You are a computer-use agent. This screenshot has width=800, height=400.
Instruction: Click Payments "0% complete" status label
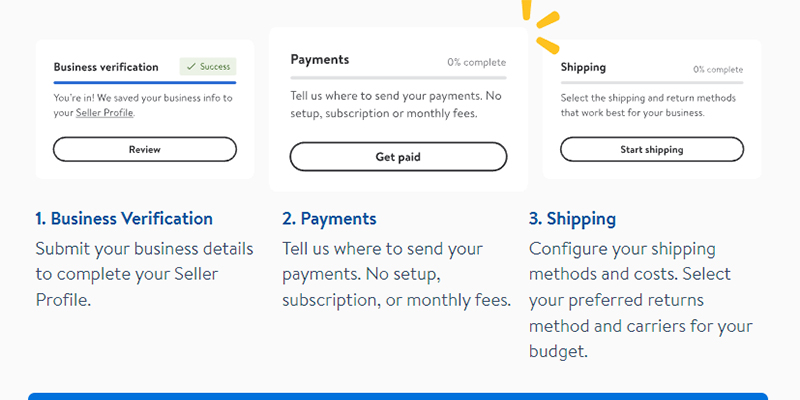pos(477,62)
